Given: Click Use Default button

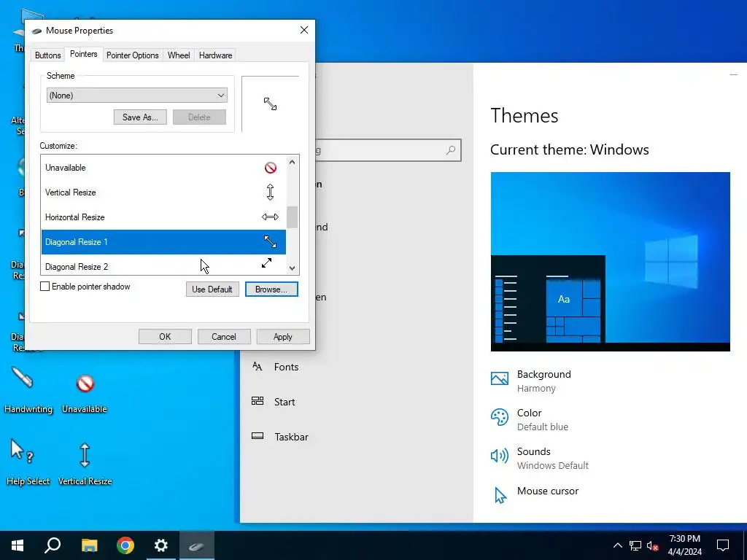Looking at the screenshot, I should pos(212,289).
